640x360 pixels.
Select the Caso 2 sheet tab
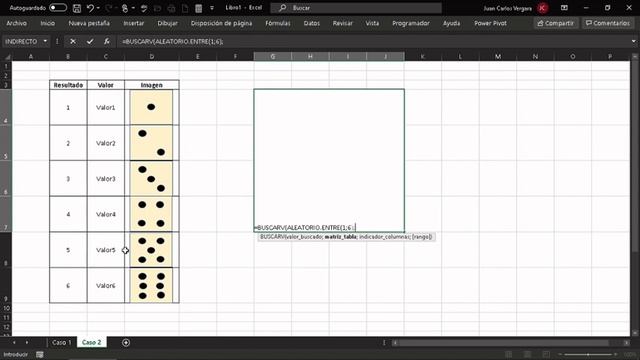click(91, 342)
